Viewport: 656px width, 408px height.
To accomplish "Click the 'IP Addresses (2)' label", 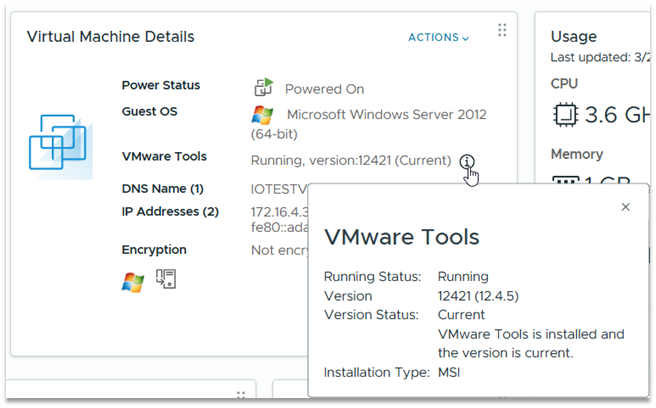I will (170, 211).
